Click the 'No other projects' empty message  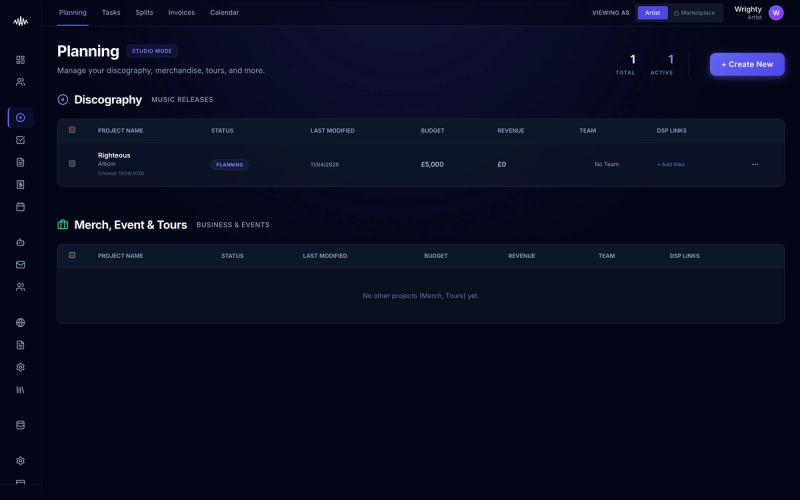tap(420, 295)
